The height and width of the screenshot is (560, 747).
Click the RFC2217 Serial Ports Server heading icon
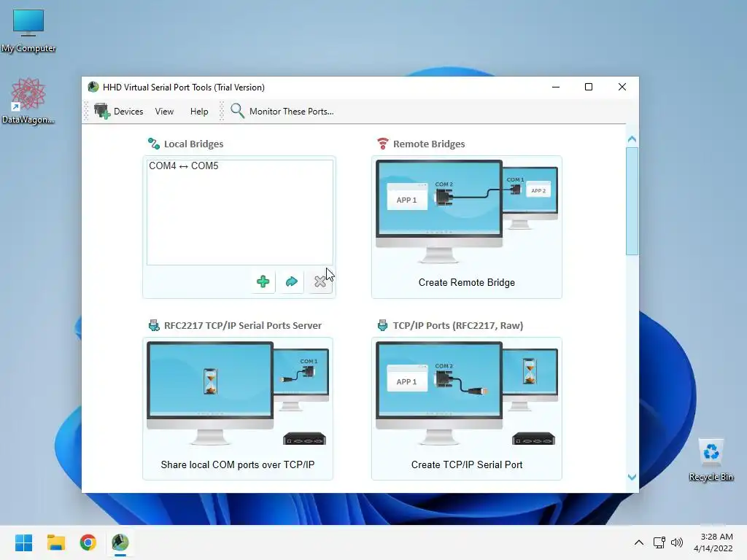(153, 325)
